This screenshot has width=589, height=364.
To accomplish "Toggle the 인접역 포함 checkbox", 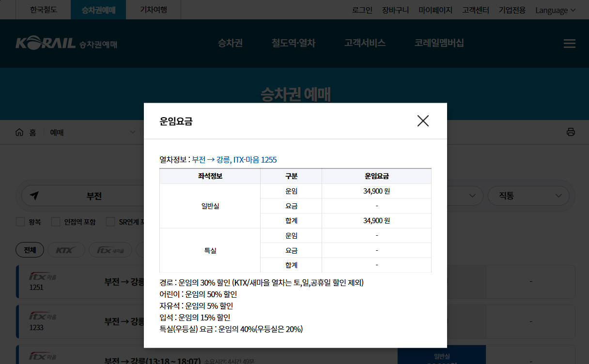I will point(56,222).
